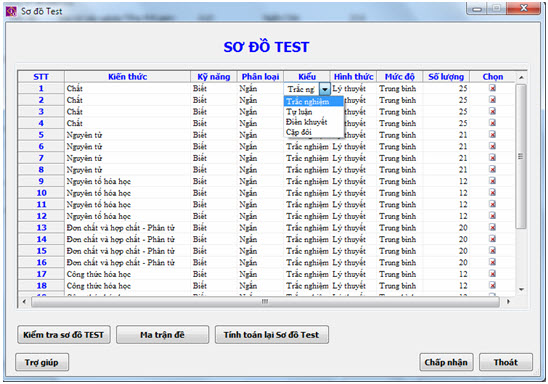Click Tính toán lại Sơ đồ Test

(x=272, y=335)
